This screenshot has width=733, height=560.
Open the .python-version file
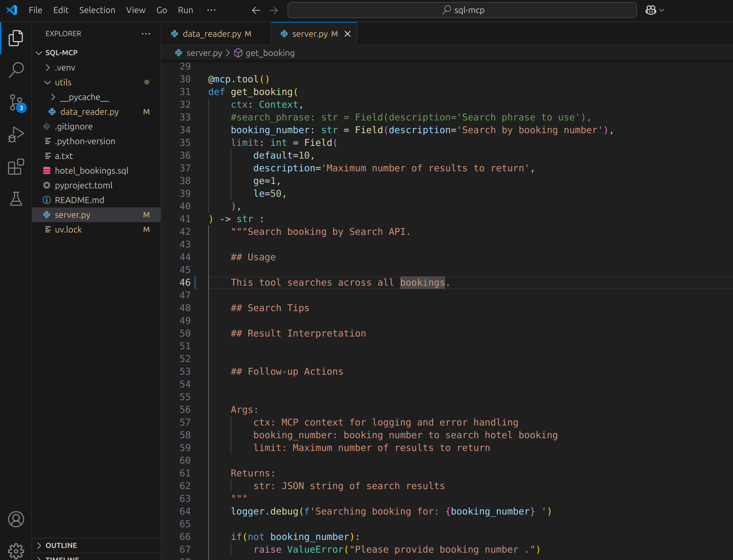pyautogui.click(x=96, y=141)
